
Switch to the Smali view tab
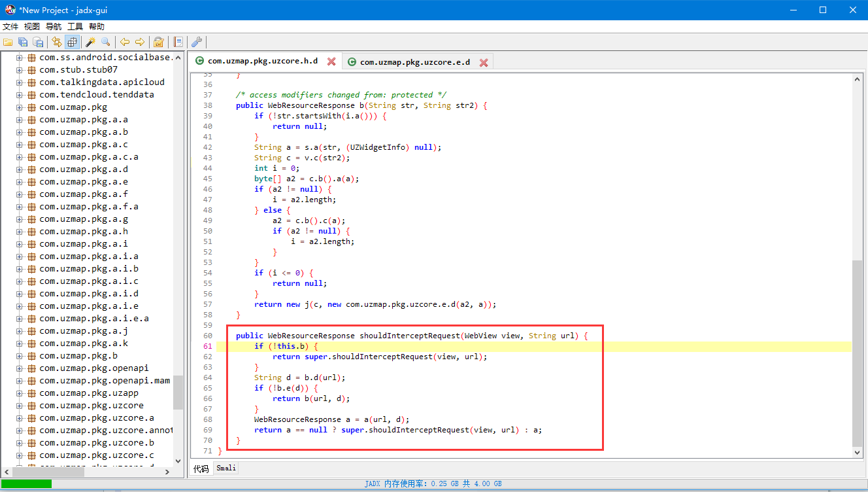pyautogui.click(x=226, y=468)
